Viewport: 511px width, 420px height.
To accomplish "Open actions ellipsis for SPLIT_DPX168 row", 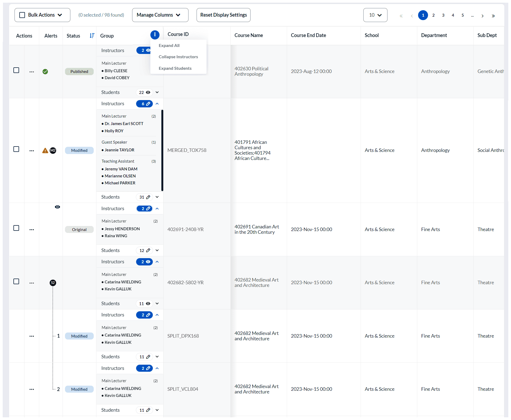I will (x=32, y=336).
